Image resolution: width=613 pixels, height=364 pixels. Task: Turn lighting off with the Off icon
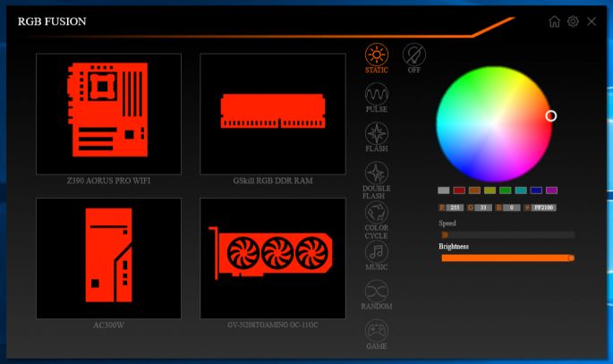pos(414,55)
